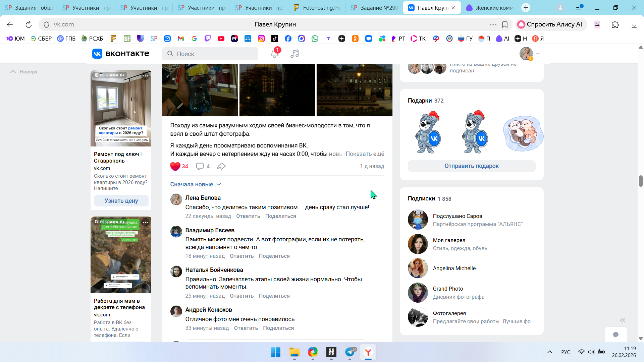This screenshot has width=644, height=362.
Task: Open the three-dot menu on repair ad
Action: click(145, 76)
